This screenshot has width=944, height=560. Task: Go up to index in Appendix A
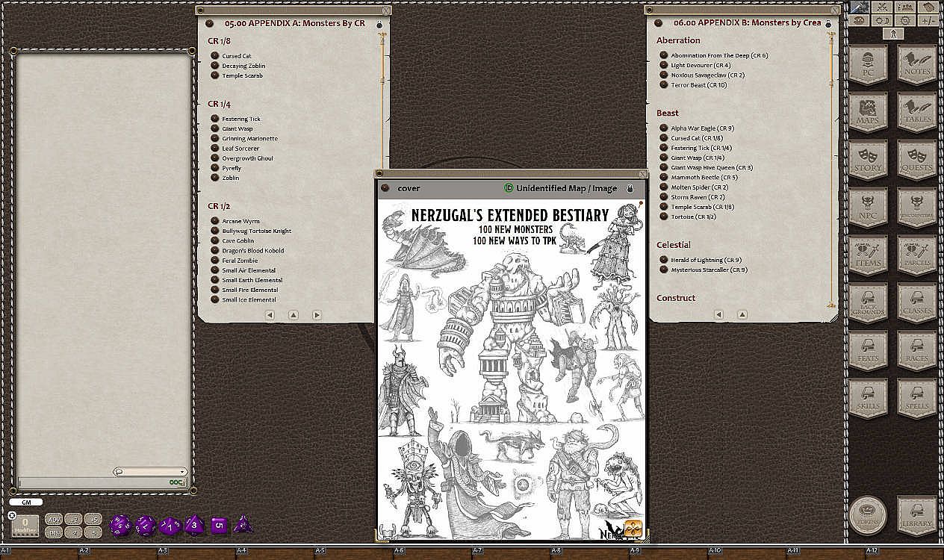pyautogui.click(x=294, y=315)
